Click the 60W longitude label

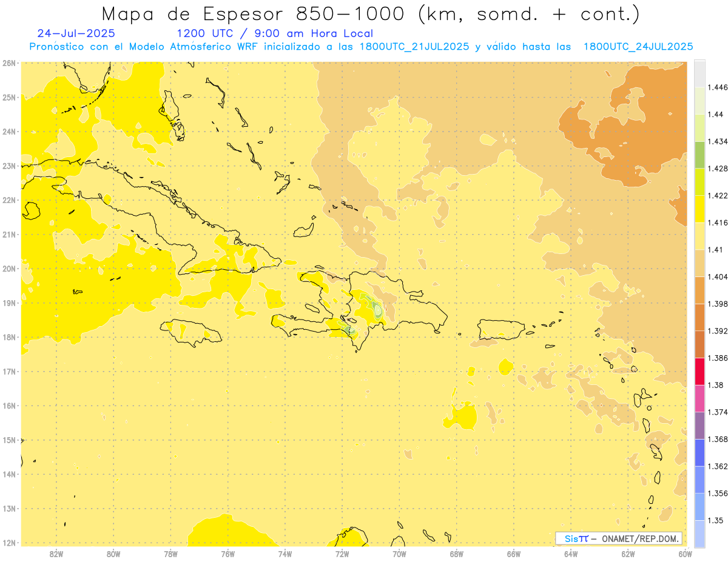tap(686, 554)
